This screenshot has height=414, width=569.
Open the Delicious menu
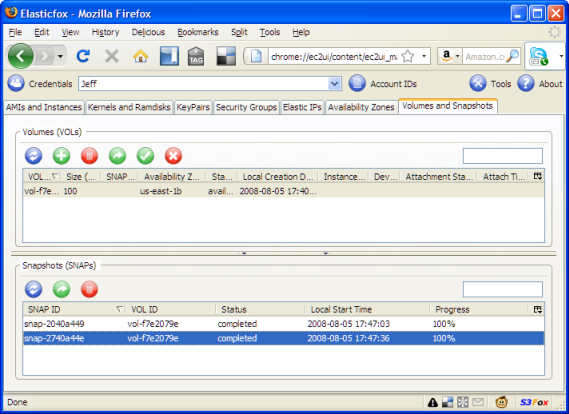pos(148,32)
